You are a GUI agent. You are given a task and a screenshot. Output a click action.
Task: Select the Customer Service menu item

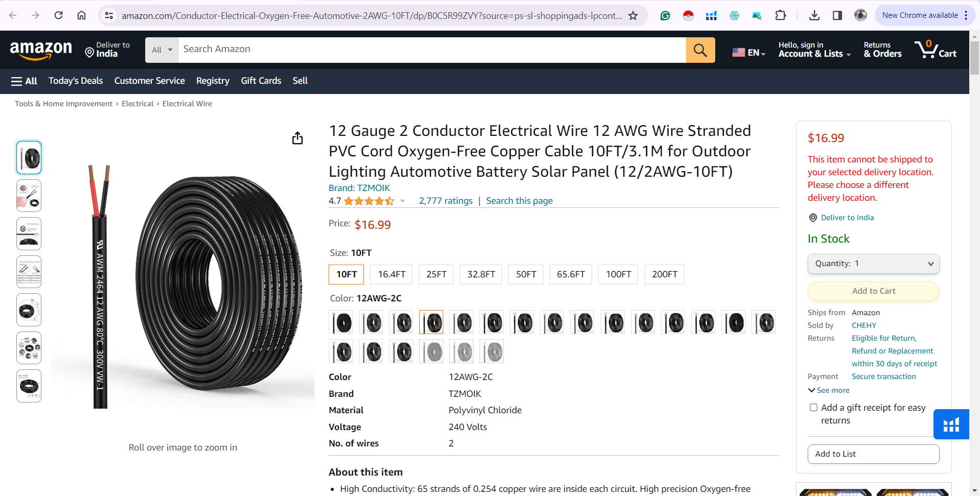(x=149, y=81)
